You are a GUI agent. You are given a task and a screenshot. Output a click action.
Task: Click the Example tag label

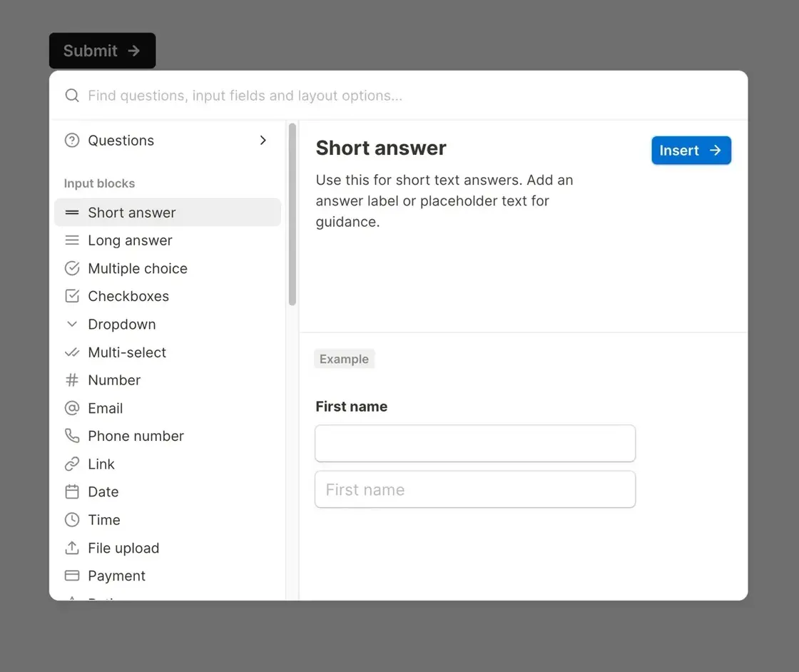[344, 359]
